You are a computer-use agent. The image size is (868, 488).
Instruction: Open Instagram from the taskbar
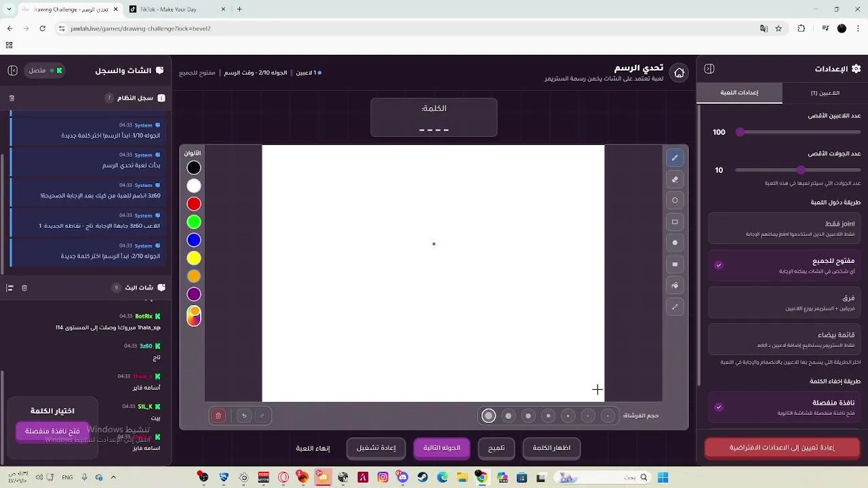point(383,478)
